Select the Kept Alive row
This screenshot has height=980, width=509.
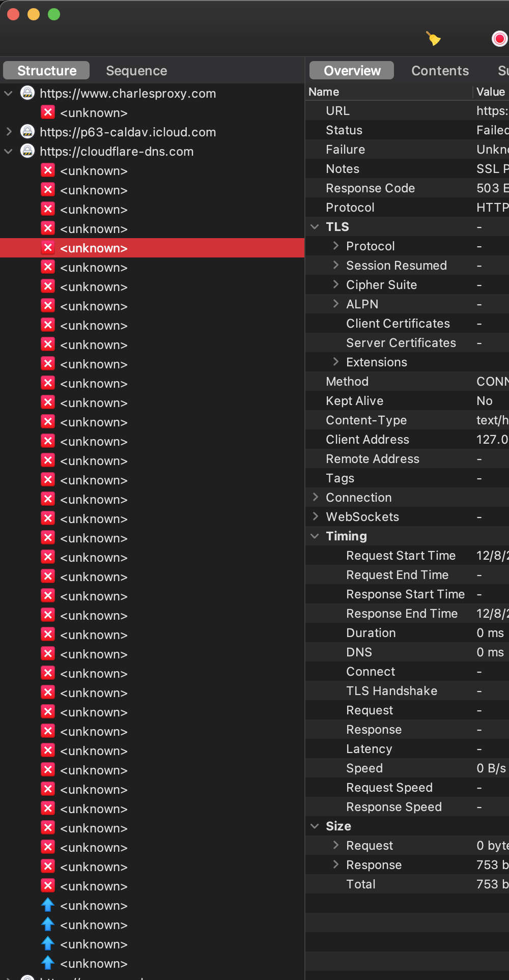point(407,400)
